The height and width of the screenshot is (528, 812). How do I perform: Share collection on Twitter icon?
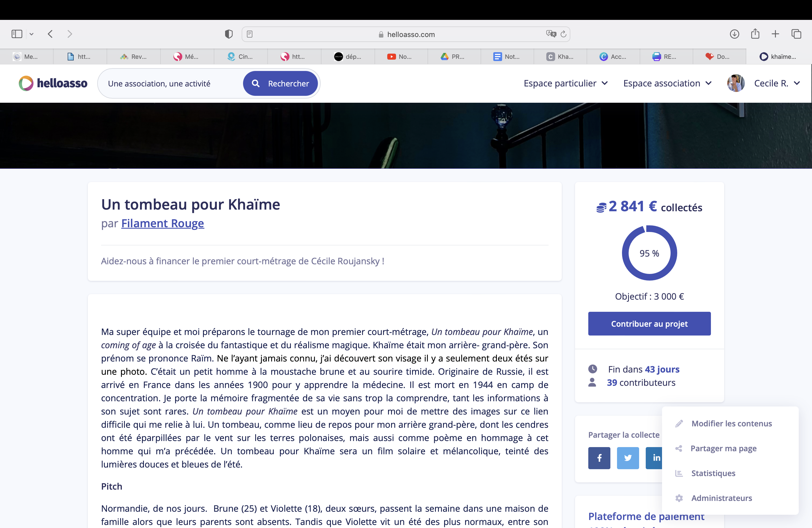[x=628, y=458]
